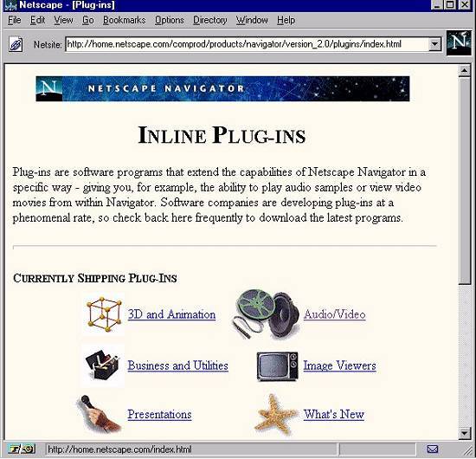The width and height of the screenshot is (476, 459).
Task: Open the Edit menu
Action: coord(37,20)
